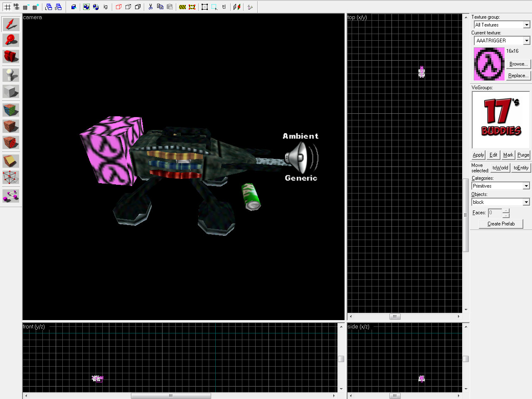Screen dimensions: 532x399
Task: Choose the Magnify tool
Action: pyautogui.click(x=11, y=40)
